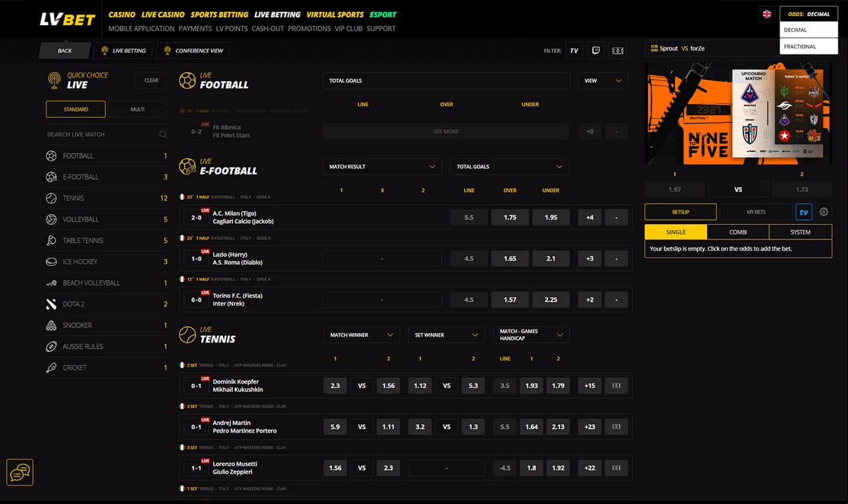Image resolution: width=848 pixels, height=504 pixels.
Task: Go to Virtual Sports section
Action: click(x=335, y=15)
